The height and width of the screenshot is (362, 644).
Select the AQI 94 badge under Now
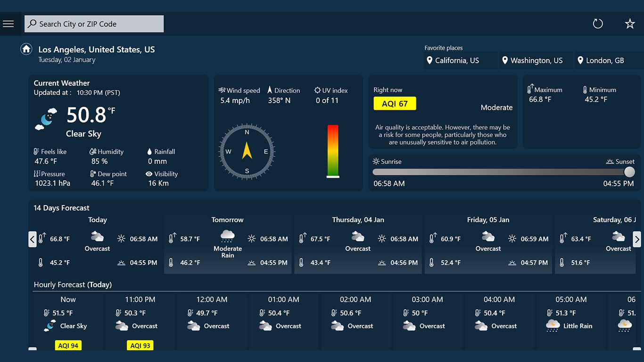(x=68, y=345)
